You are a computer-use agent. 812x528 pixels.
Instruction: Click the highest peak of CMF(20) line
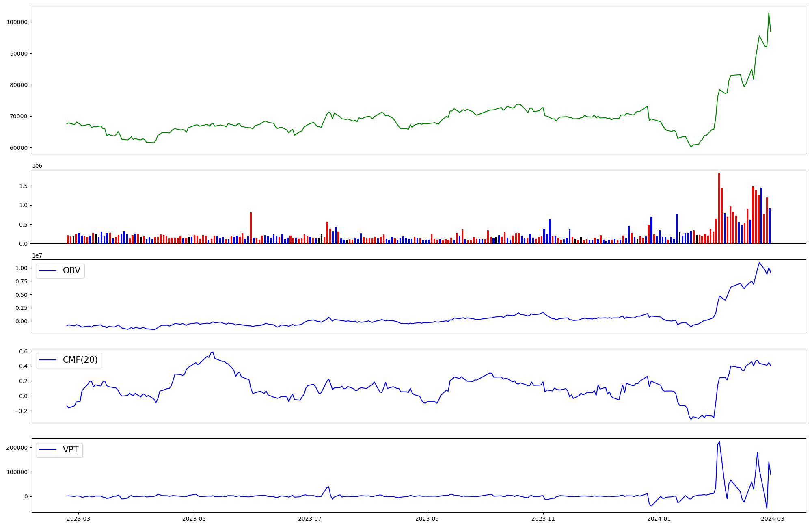(213, 352)
